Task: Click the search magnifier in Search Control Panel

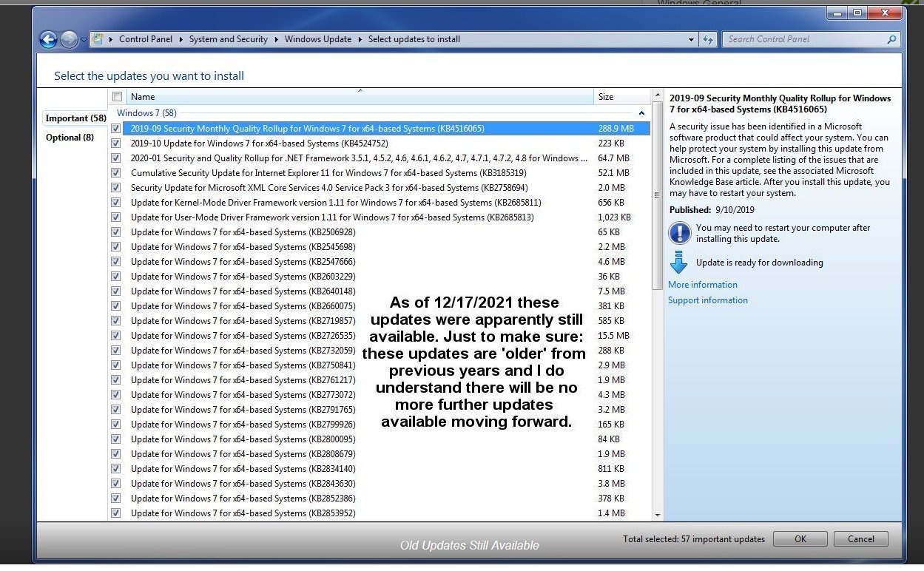Action: tap(891, 39)
